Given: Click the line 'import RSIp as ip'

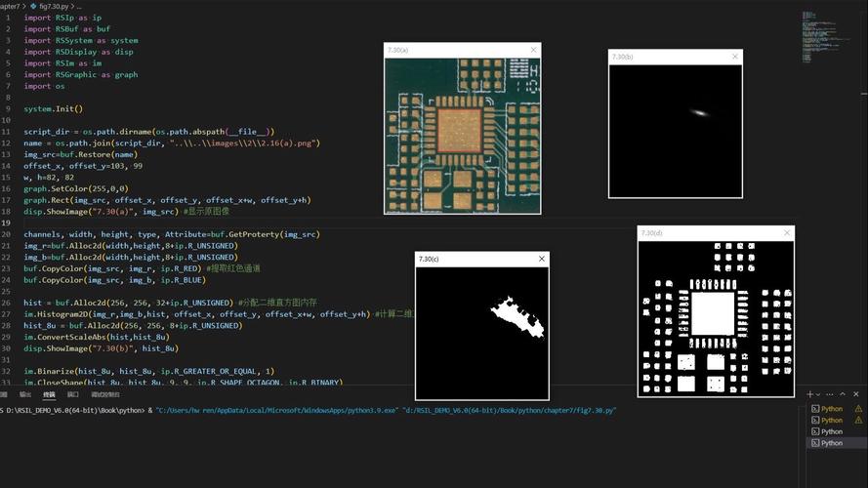Looking at the screenshot, I should (x=62, y=18).
